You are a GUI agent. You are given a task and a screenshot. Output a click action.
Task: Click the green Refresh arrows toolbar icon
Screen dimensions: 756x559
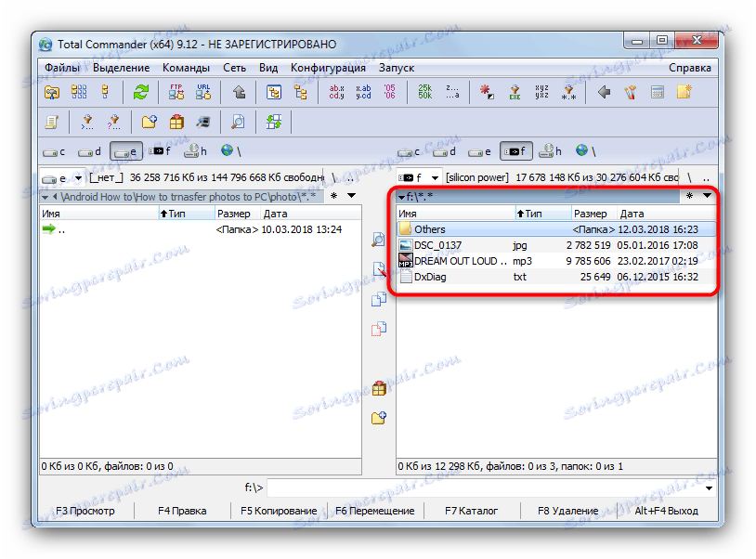click(x=141, y=92)
